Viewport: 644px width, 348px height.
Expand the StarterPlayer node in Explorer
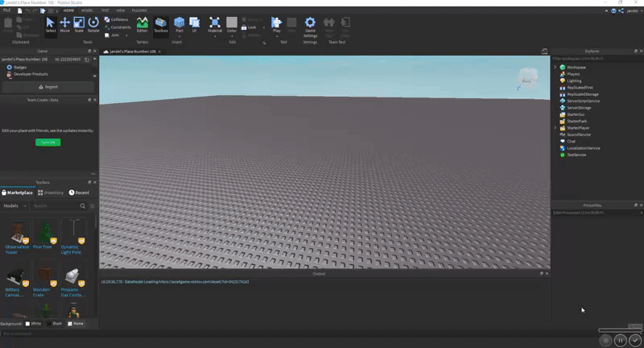(x=555, y=128)
